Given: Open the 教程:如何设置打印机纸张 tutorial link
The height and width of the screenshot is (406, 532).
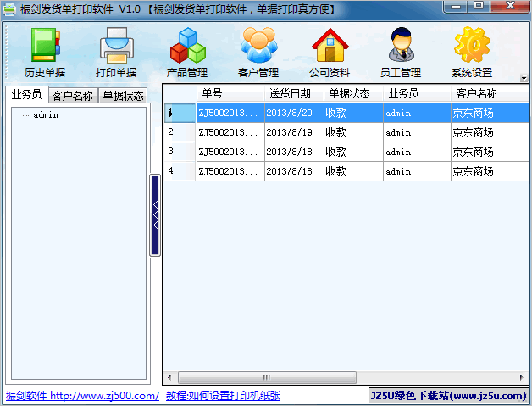Looking at the screenshot, I should pyautogui.click(x=224, y=396).
